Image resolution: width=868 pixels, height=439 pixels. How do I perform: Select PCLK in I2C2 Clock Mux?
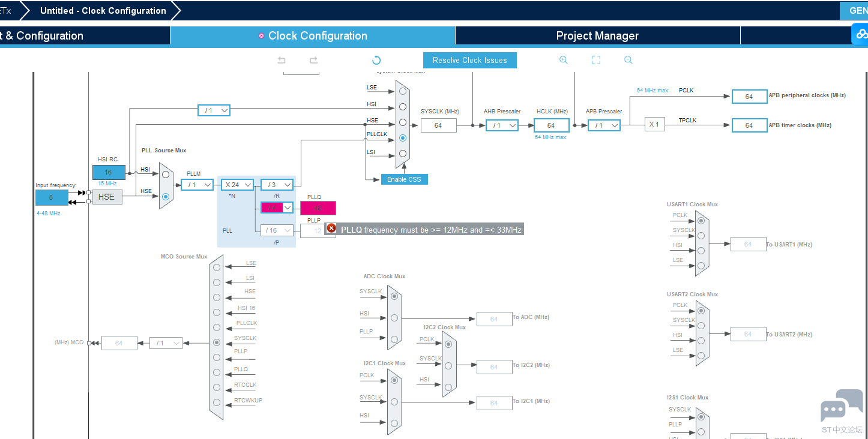click(x=448, y=344)
